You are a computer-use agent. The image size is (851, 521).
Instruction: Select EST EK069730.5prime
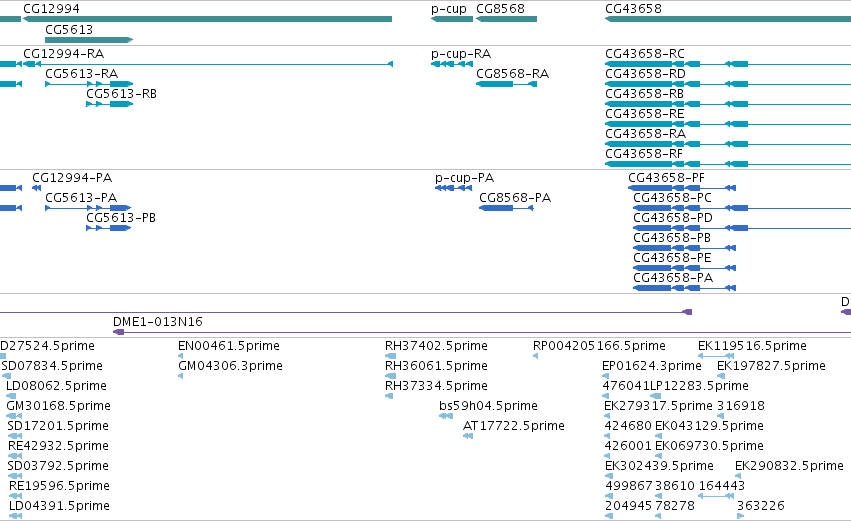(709, 447)
